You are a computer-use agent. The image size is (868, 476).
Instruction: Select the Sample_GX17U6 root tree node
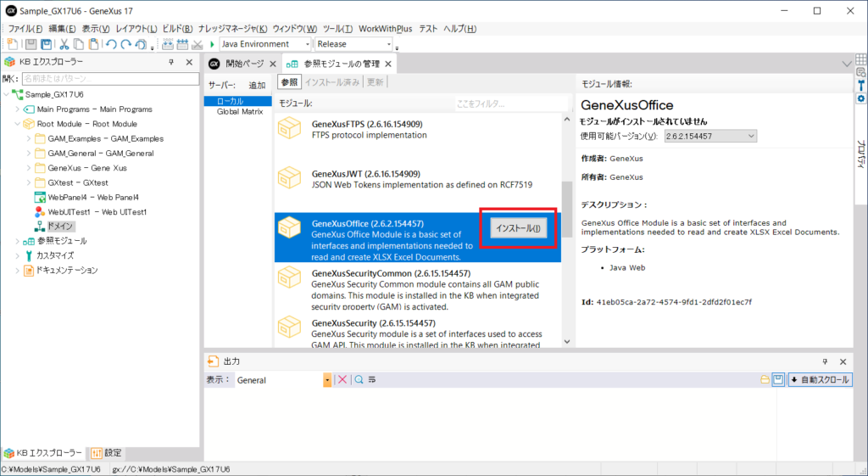click(x=47, y=95)
